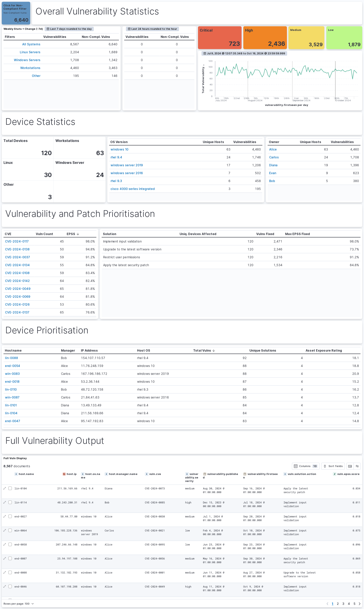Open display options sliders icon
The width and height of the screenshot is (364, 609).
click(x=357, y=466)
